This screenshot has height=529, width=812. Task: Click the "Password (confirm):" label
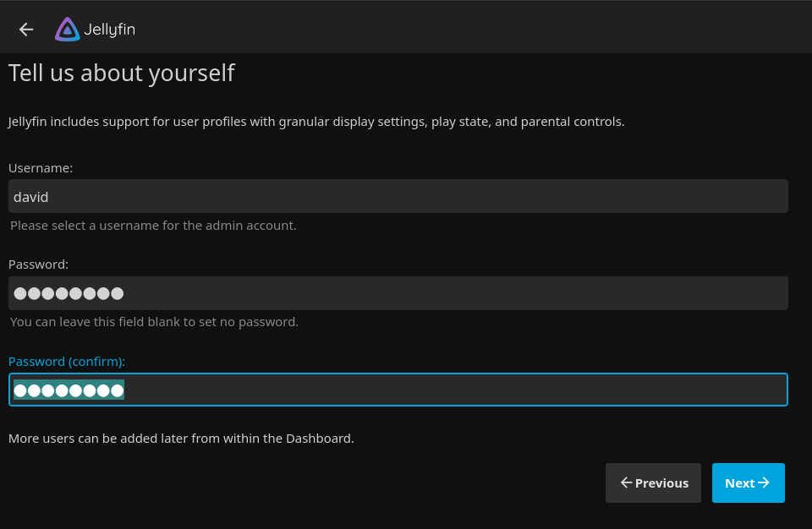[67, 361]
